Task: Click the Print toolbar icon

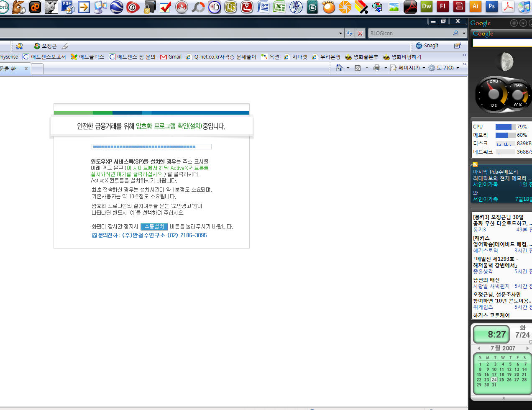Action: click(x=376, y=68)
